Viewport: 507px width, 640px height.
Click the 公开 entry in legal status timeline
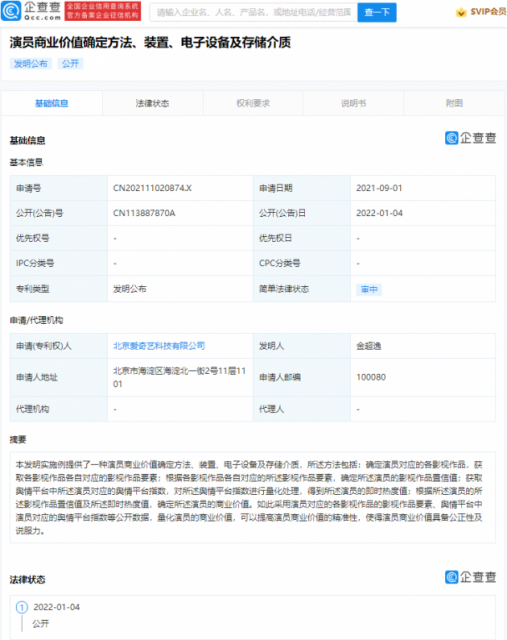(x=40, y=624)
